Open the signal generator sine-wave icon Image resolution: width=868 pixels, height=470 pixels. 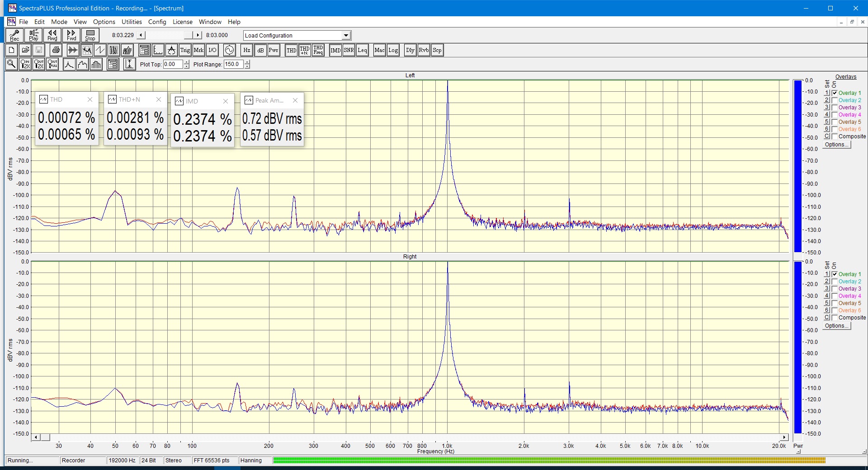tap(230, 50)
